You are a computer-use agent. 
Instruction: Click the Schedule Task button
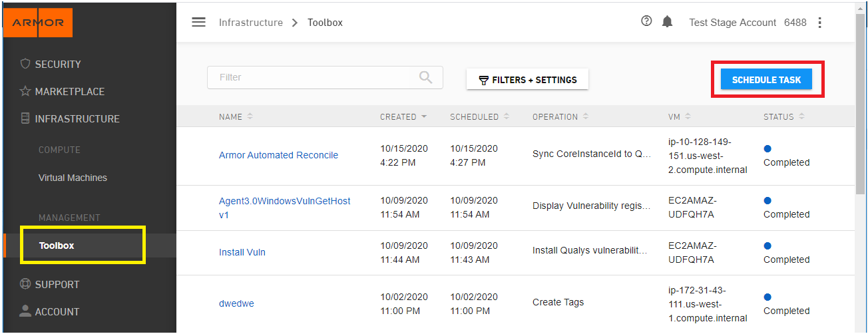coord(767,80)
